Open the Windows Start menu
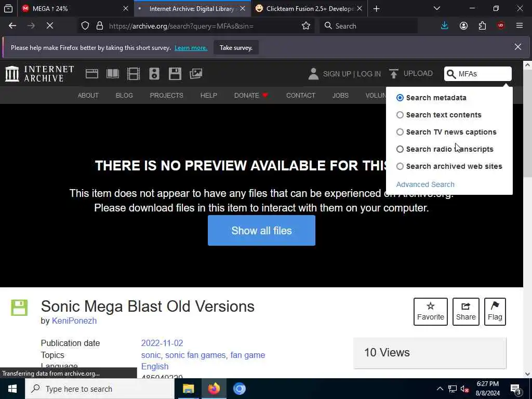 pos(12,389)
